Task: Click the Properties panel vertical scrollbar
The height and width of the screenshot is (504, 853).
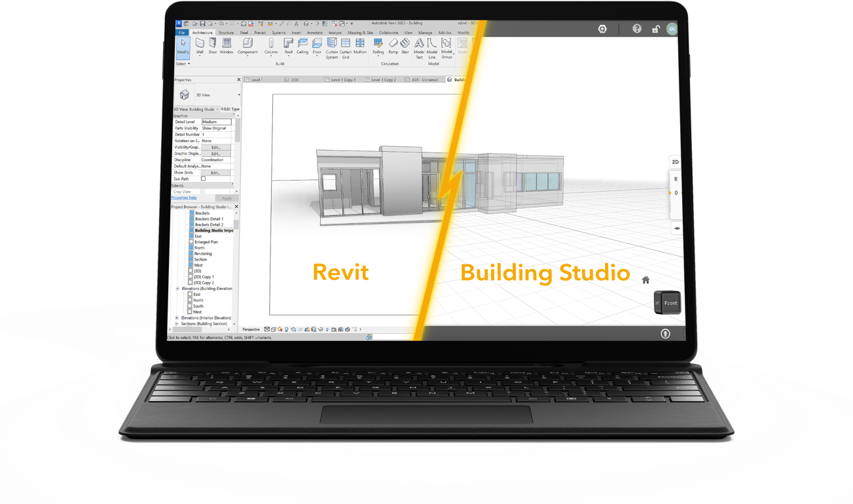Action: coord(238,130)
